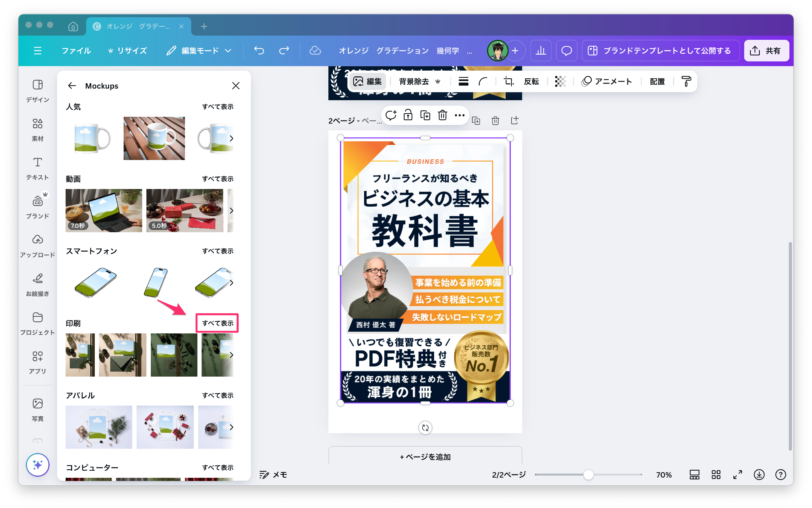The image size is (812, 508).
Task: Open the ブランド sidebar tab
Action: pyautogui.click(x=38, y=207)
